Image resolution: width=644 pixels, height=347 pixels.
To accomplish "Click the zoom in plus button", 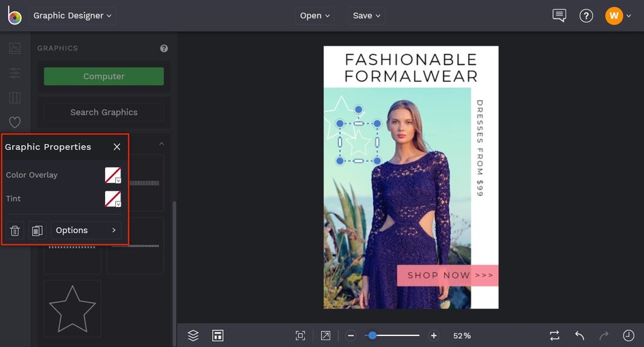I will pyautogui.click(x=434, y=335).
